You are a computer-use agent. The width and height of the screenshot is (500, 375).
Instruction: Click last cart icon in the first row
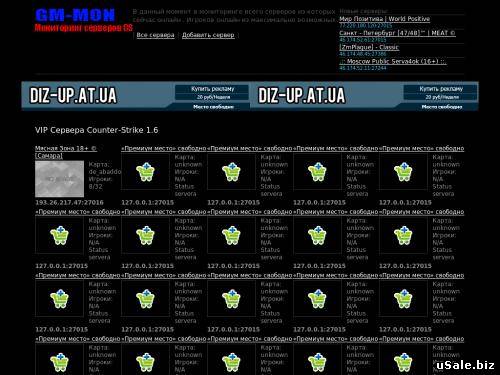tap(404, 172)
